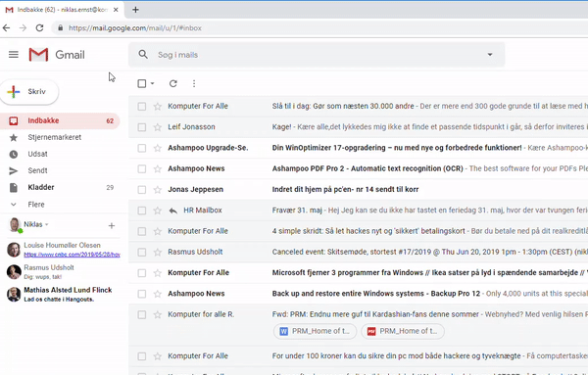Viewport: 588px width, 375px height.
Task: Close the Indbakke browser tab
Action: point(116,10)
